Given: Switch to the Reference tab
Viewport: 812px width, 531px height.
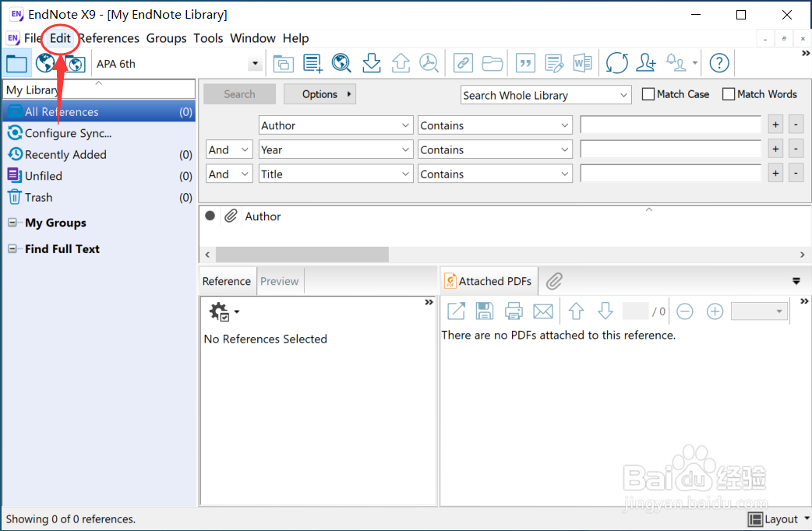Looking at the screenshot, I should [x=227, y=281].
